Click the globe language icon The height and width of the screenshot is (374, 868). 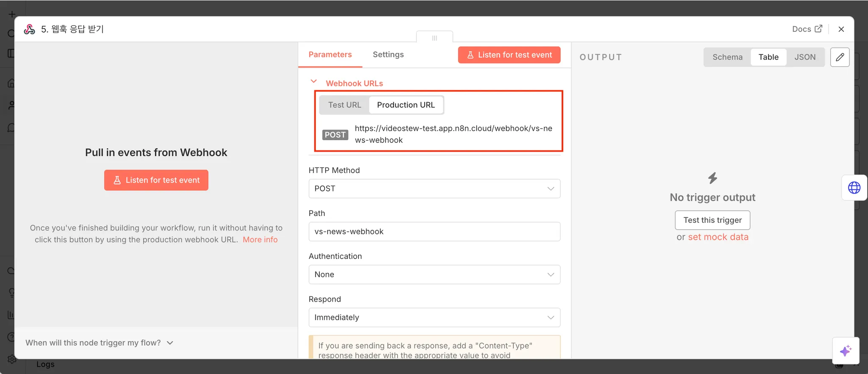[x=854, y=188]
